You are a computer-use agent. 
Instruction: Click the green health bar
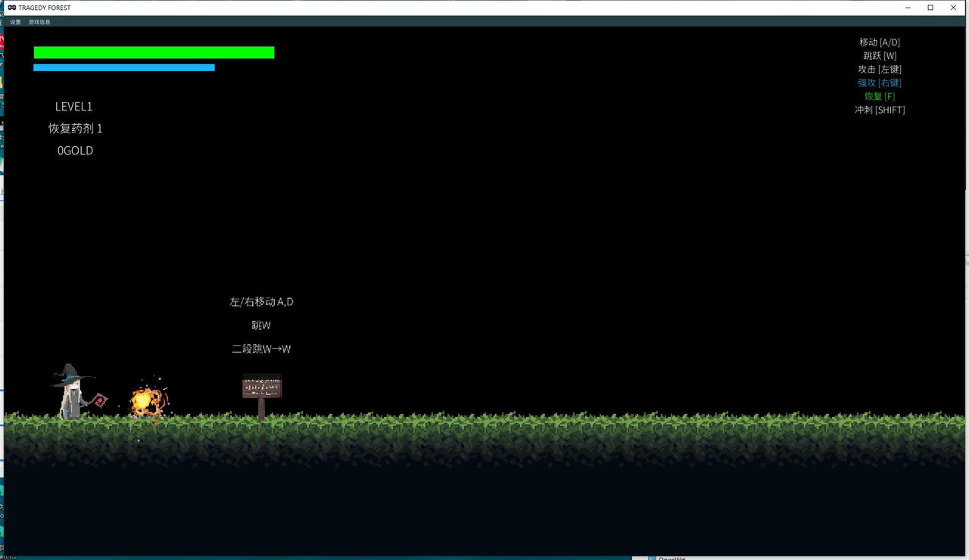click(x=154, y=52)
